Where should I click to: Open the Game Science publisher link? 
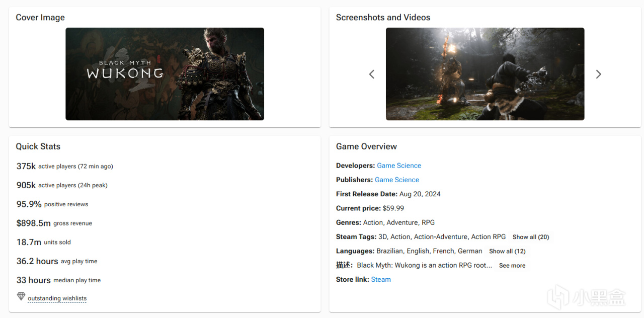397,180
